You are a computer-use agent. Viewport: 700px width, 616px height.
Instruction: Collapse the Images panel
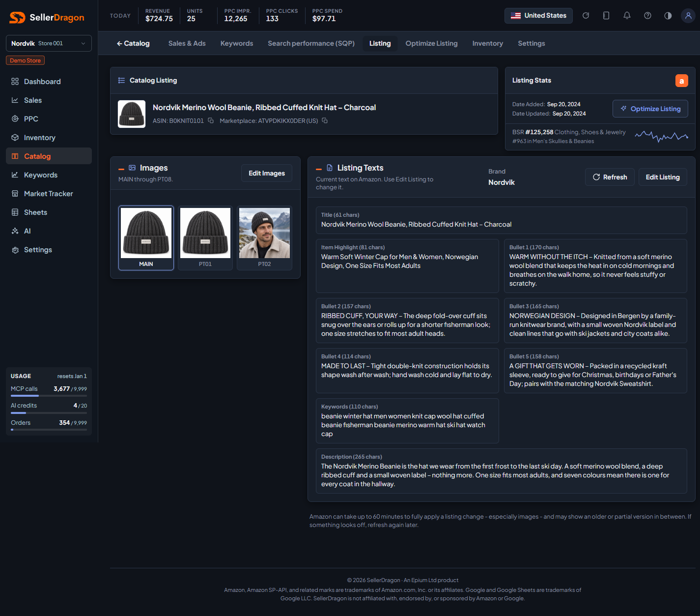coord(121,169)
